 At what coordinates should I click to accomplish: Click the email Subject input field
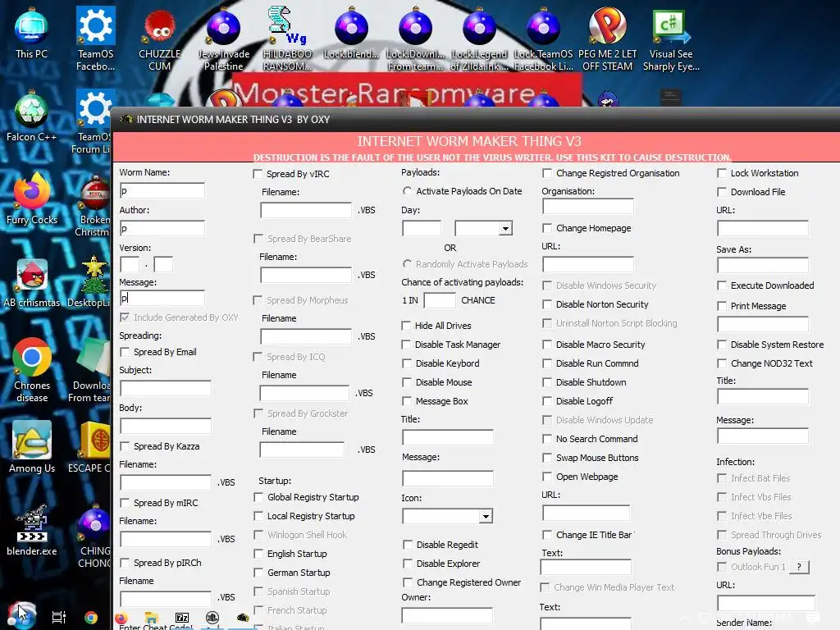click(166, 388)
